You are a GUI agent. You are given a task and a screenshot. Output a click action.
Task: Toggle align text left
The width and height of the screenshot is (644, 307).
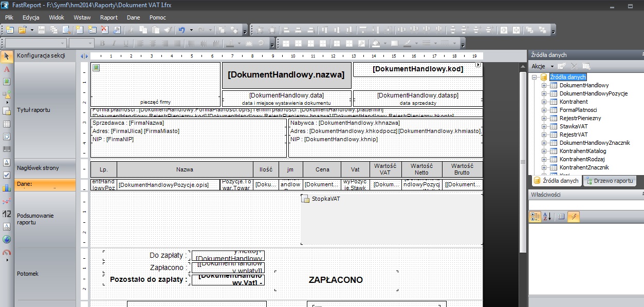(140, 43)
